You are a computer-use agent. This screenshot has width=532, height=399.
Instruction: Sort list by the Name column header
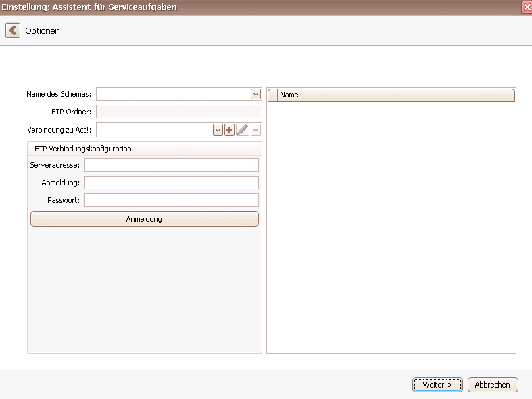tap(396, 95)
